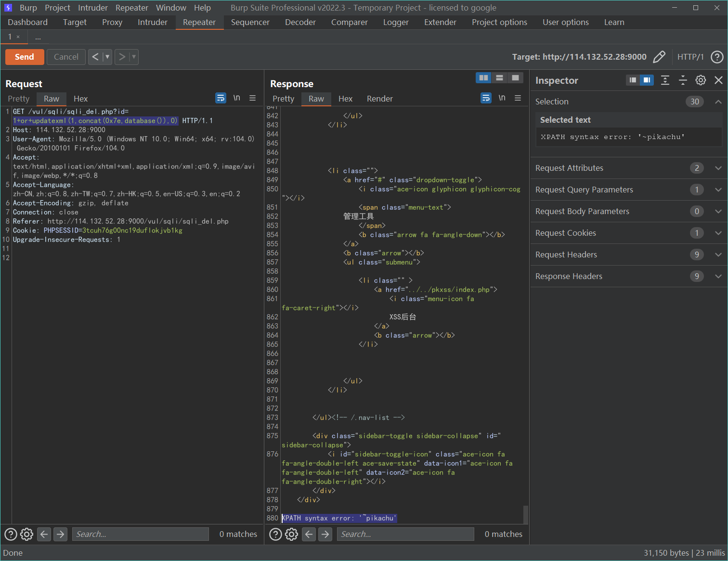728x561 pixels.
Task: Open forward history dropdown arrow
Action: pos(134,57)
